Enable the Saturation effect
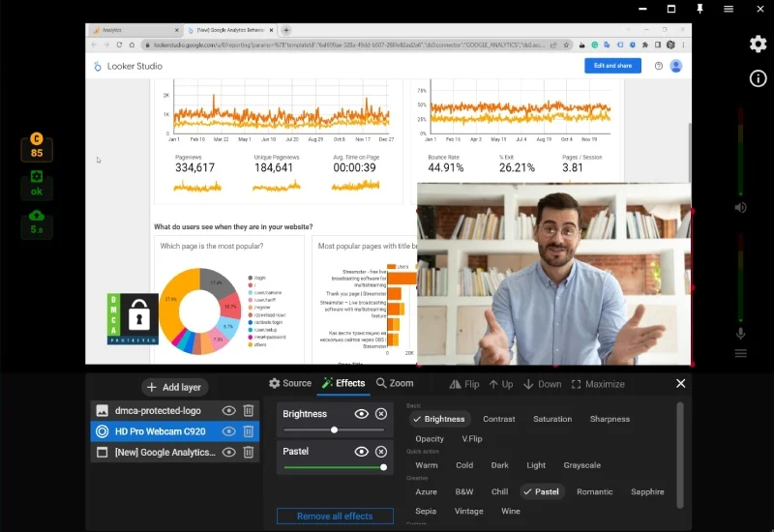 click(552, 419)
